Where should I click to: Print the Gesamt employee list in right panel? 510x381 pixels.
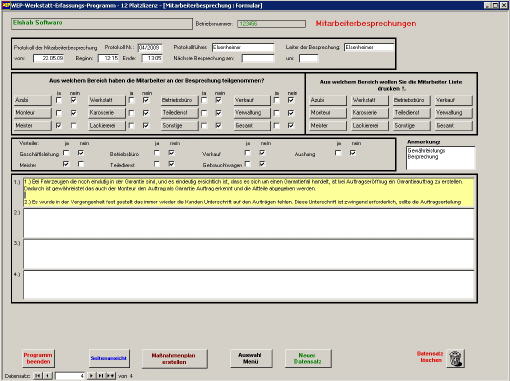454,126
